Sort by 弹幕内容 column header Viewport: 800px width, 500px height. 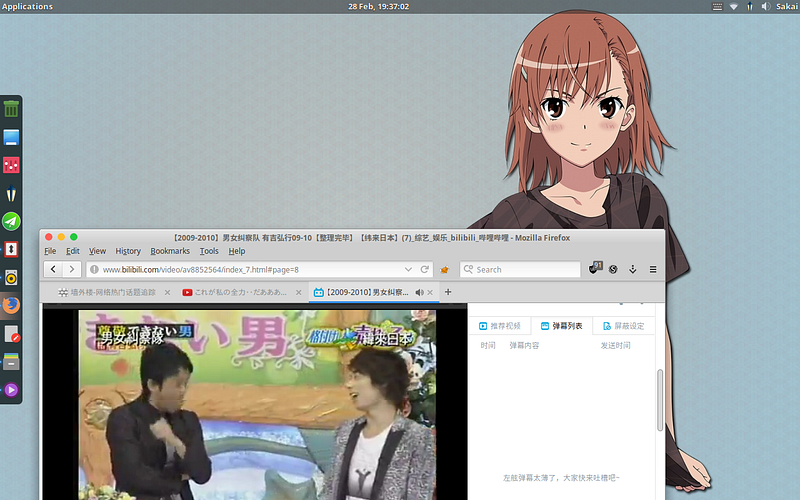(x=524, y=345)
